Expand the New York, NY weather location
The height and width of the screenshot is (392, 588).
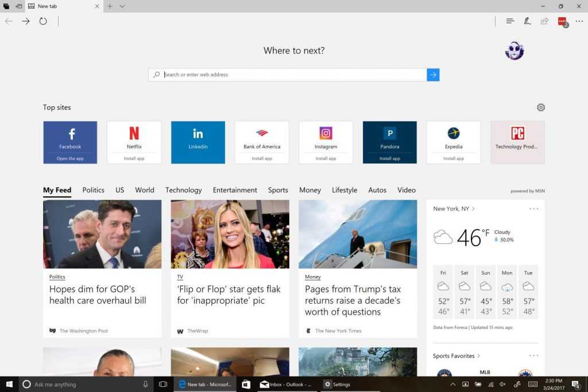pos(454,209)
